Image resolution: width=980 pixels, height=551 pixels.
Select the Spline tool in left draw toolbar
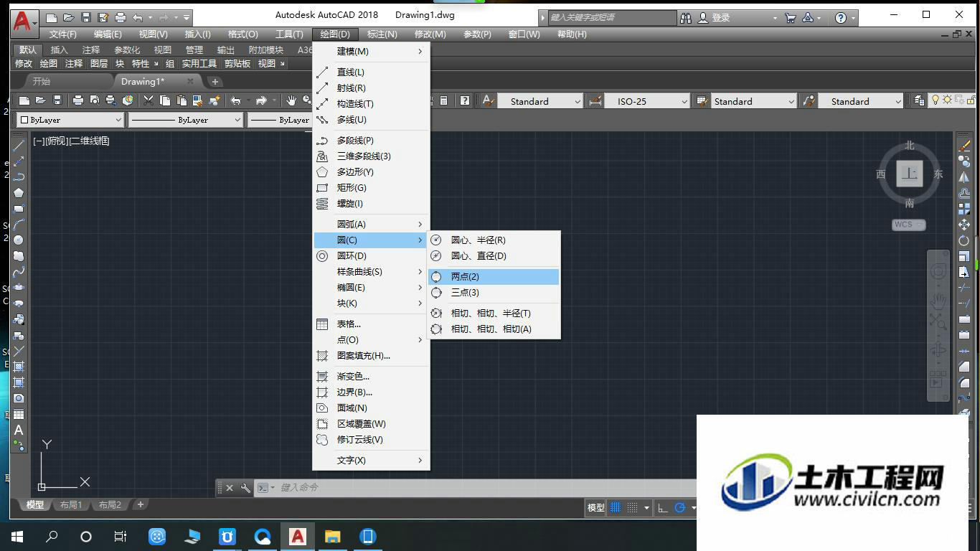19,271
